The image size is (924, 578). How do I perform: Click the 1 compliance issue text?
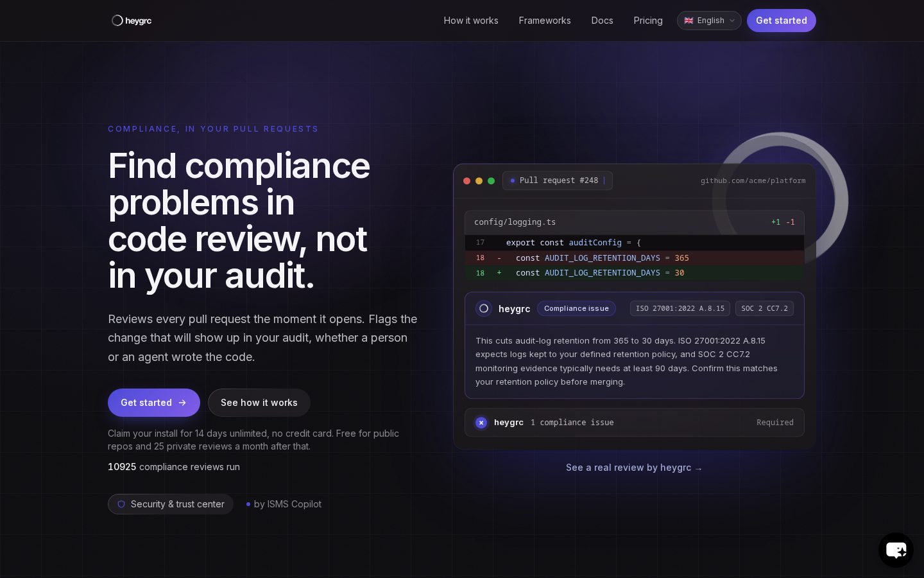572,423
